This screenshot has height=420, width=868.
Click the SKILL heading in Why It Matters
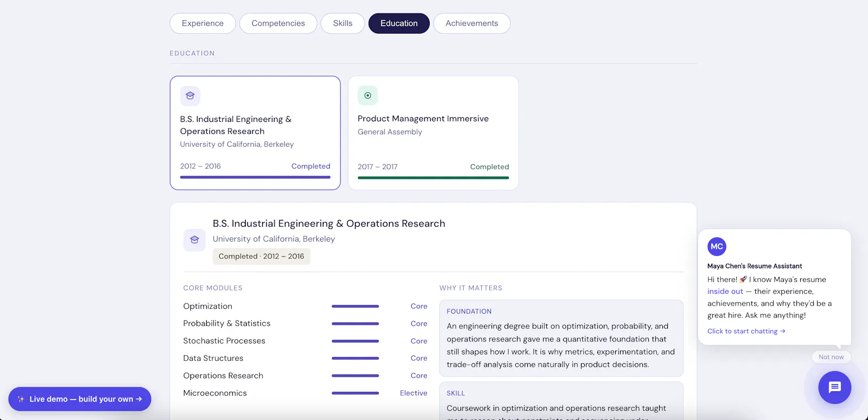[456, 393]
